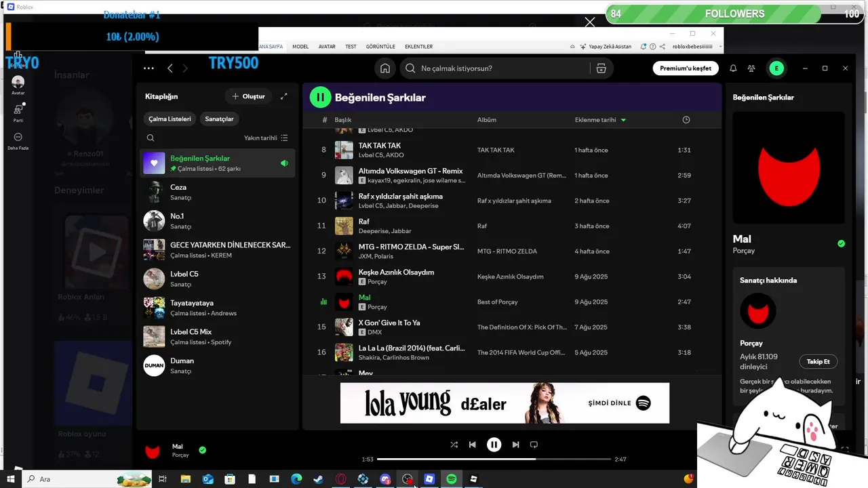Open 'Lvbel C5 Mix' playlist

218,336
